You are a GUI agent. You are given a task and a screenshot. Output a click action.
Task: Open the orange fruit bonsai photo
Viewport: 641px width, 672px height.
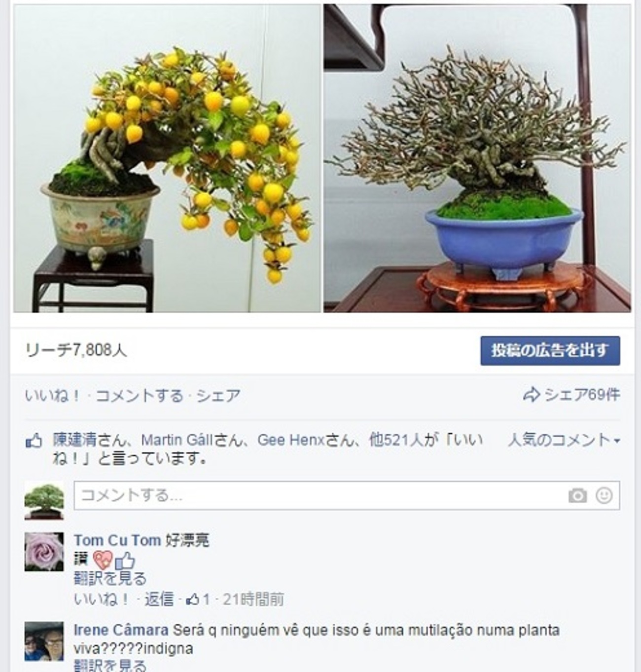click(x=167, y=158)
